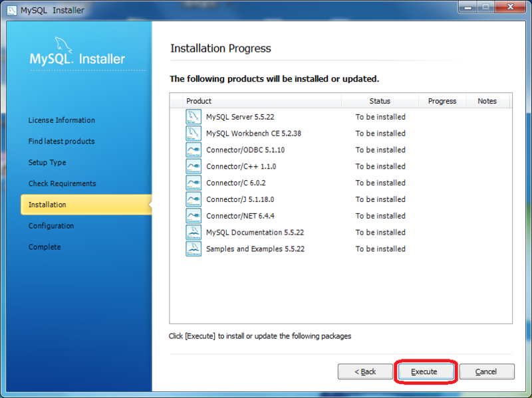532x398 pixels.
Task: Select the highlighted Installation step
Action: point(86,205)
